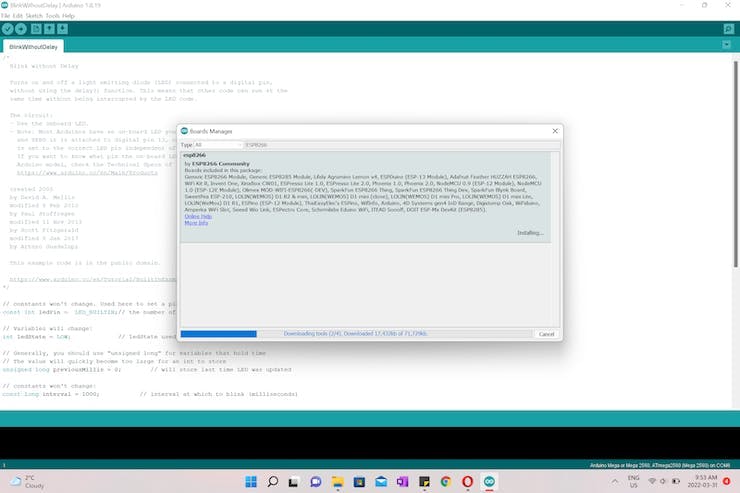740x493 pixels.
Task: Open Opera browser from the taskbar
Action: 468,482
